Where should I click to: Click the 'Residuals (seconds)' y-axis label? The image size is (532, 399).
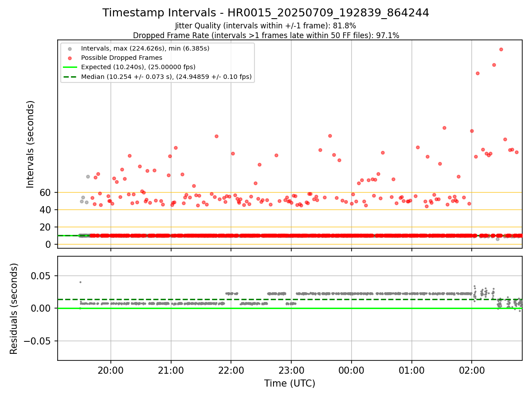[x=14, y=309]
